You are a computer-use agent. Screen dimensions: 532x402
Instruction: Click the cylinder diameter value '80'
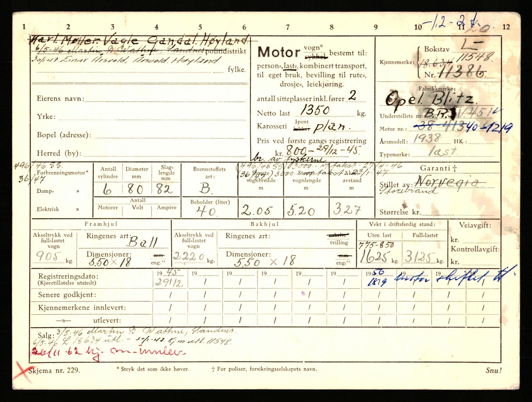click(135, 189)
